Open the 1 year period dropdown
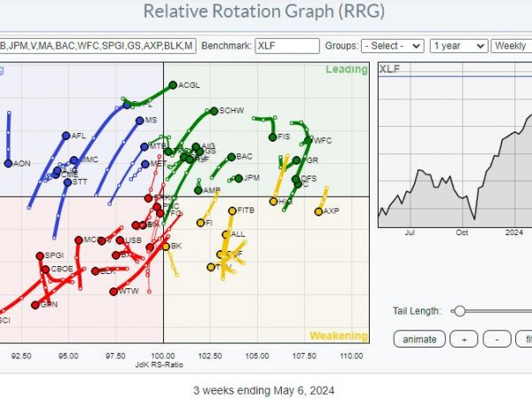The height and width of the screenshot is (399, 532). click(459, 46)
